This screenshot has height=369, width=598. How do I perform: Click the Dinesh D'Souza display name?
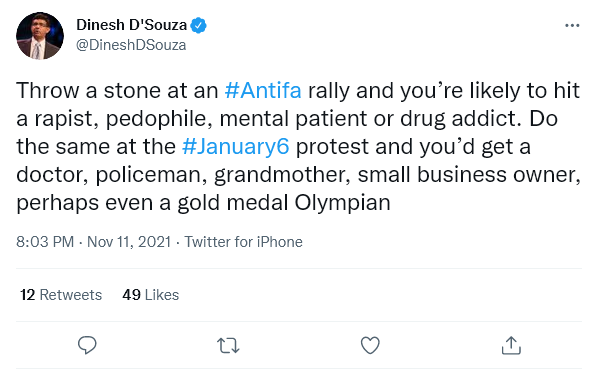coord(132,25)
